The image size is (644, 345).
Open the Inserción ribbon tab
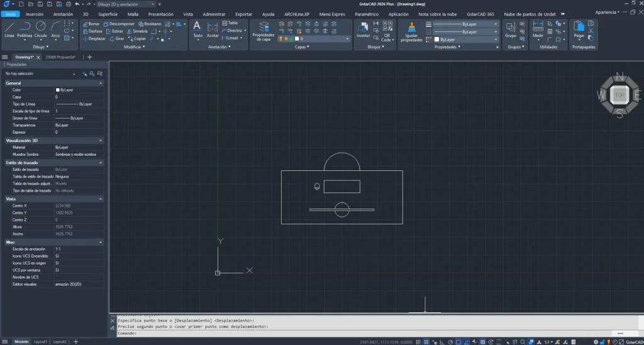click(35, 14)
